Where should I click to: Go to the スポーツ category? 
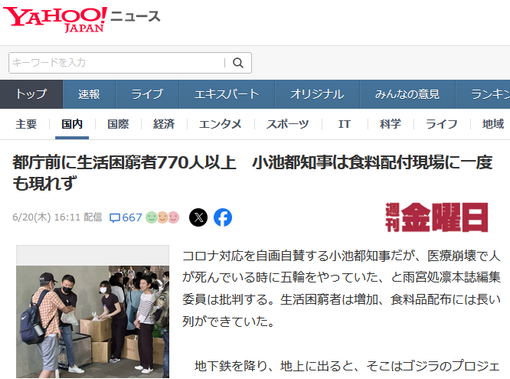[288, 124]
